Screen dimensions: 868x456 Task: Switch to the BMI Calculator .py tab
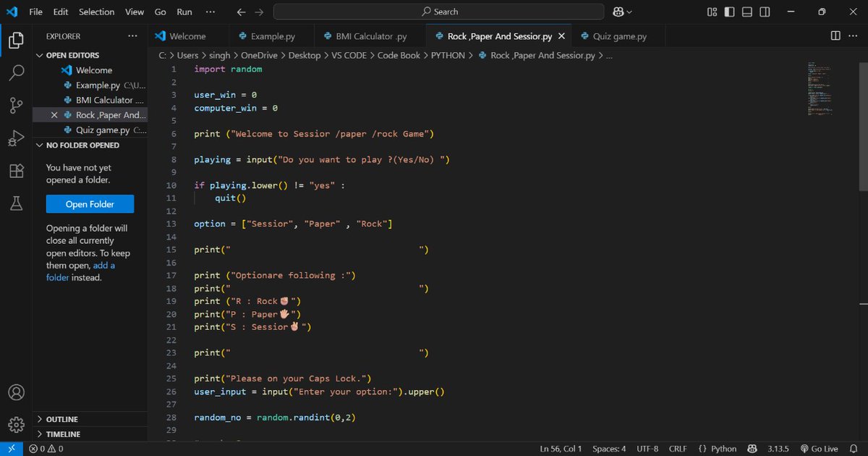coord(370,36)
